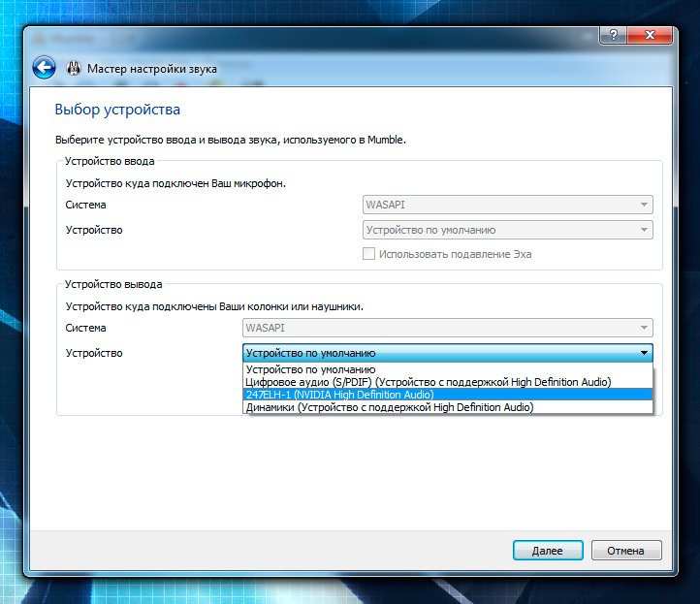This screenshot has width=700, height=604.
Task: Open the input Устройство dropdown
Action: coord(508,230)
